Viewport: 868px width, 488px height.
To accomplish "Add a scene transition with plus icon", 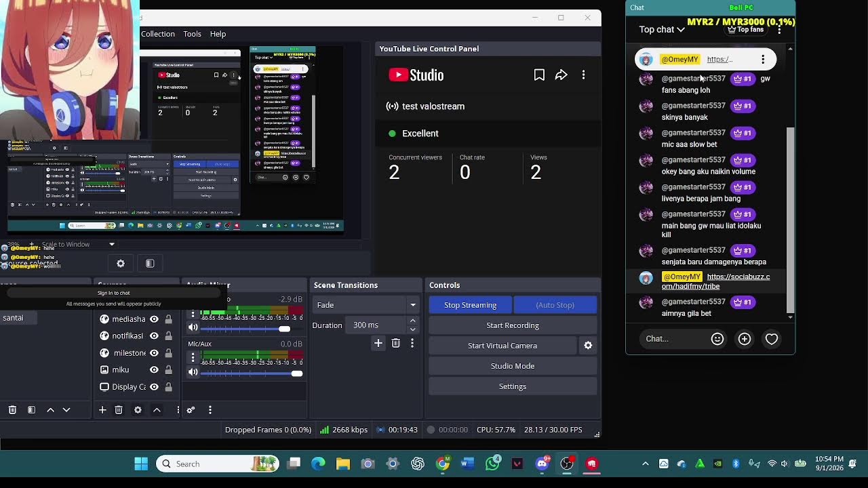I will tap(378, 344).
